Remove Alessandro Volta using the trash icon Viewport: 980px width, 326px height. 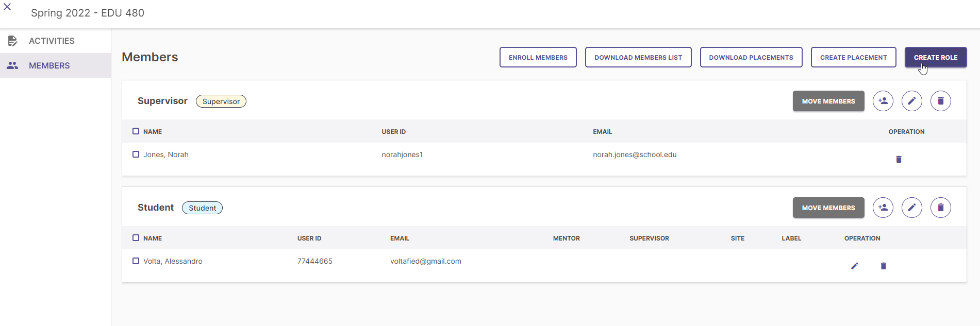(883, 266)
